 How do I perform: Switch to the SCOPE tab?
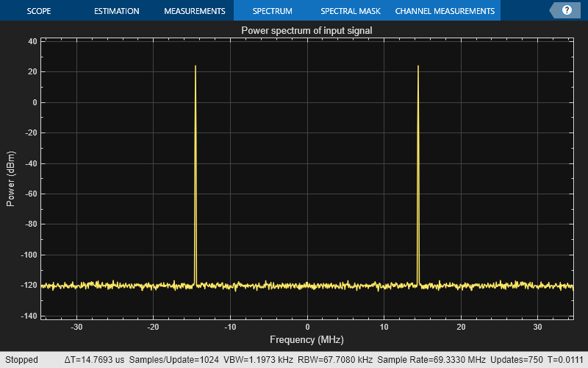(x=38, y=11)
